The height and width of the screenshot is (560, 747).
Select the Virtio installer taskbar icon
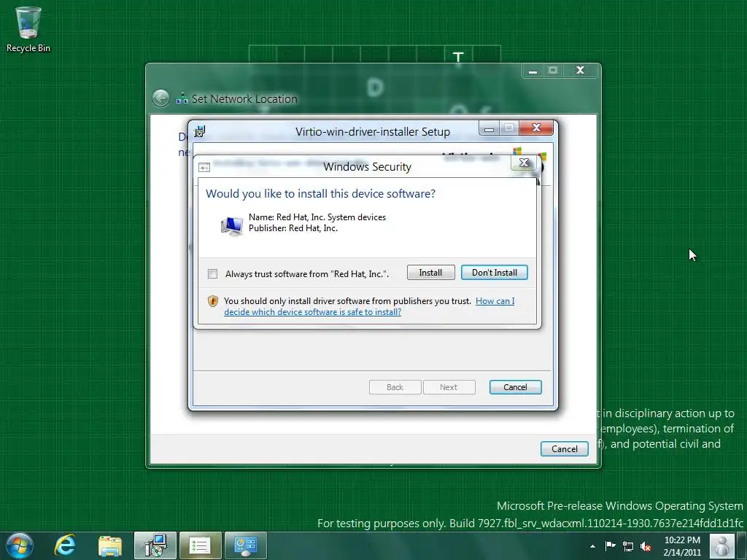[x=155, y=545]
